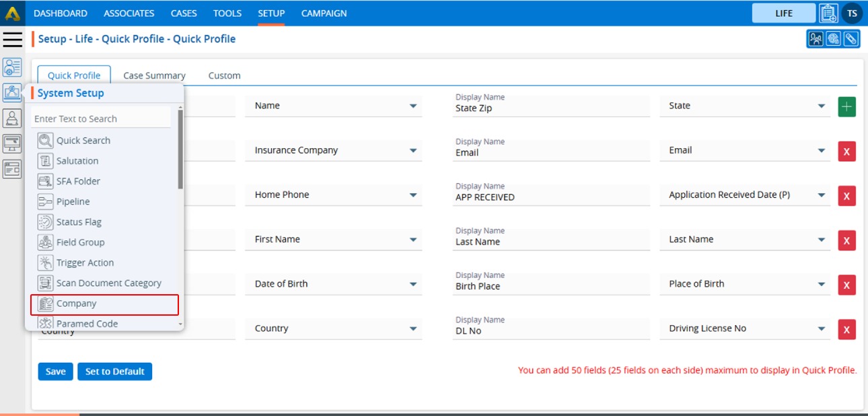The width and height of the screenshot is (868, 416).
Task: Select the Pipeline icon in System Setup
Action: click(x=45, y=202)
